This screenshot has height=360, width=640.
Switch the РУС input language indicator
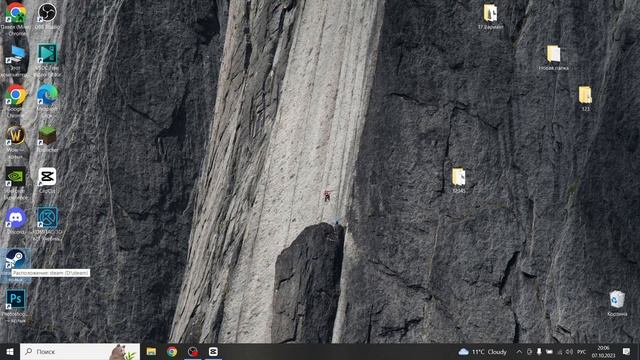[x=582, y=351]
